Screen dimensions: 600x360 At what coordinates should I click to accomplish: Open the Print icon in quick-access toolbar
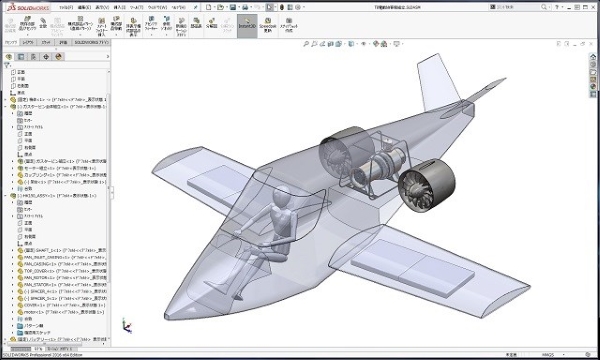pos(245,7)
